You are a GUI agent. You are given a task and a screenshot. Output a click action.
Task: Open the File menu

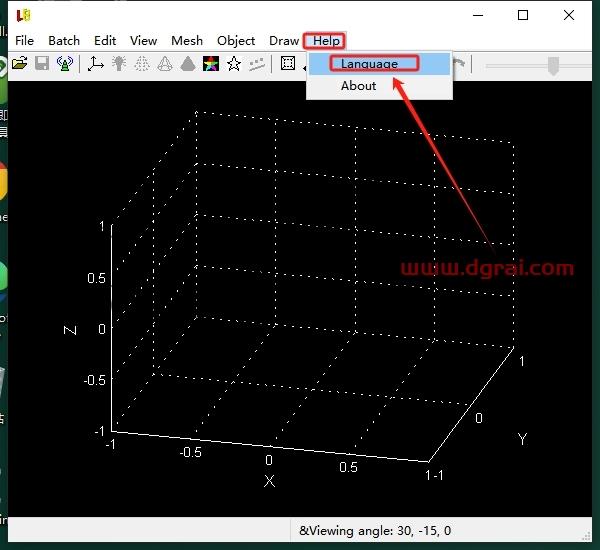coord(24,41)
